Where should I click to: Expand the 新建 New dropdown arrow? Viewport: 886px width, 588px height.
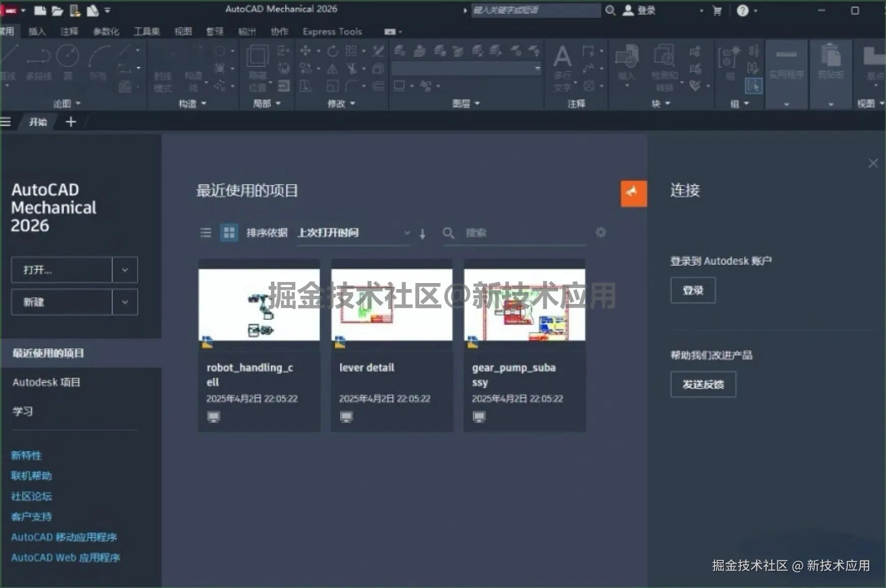(x=125, y=302)
